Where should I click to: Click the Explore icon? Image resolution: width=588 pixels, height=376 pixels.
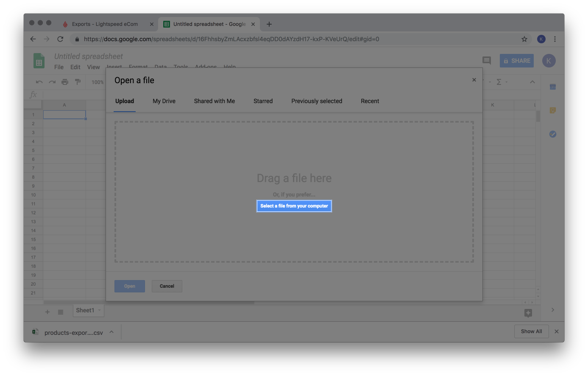[x=528, y=313]
